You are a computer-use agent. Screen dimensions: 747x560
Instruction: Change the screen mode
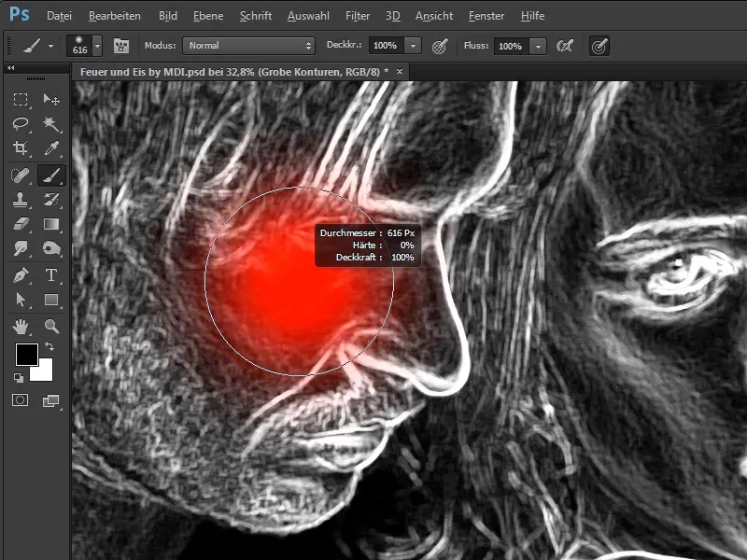[x=51, y=401]
